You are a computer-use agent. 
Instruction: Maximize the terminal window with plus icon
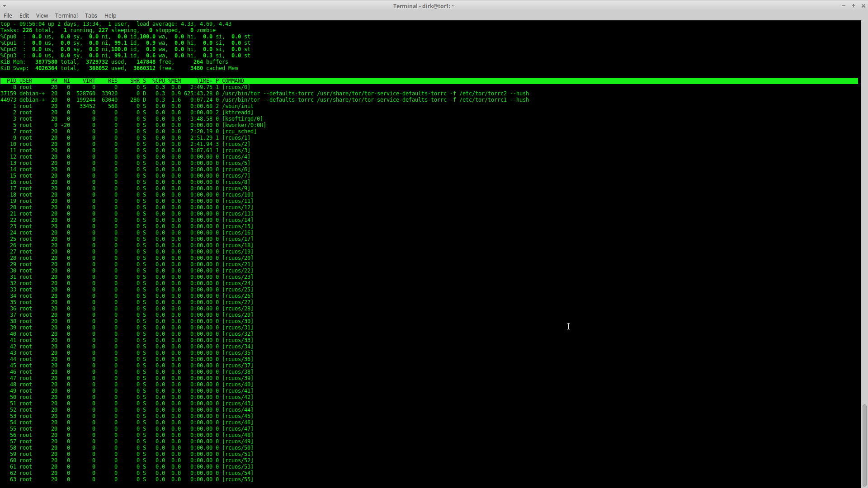[x=854, y=6]
